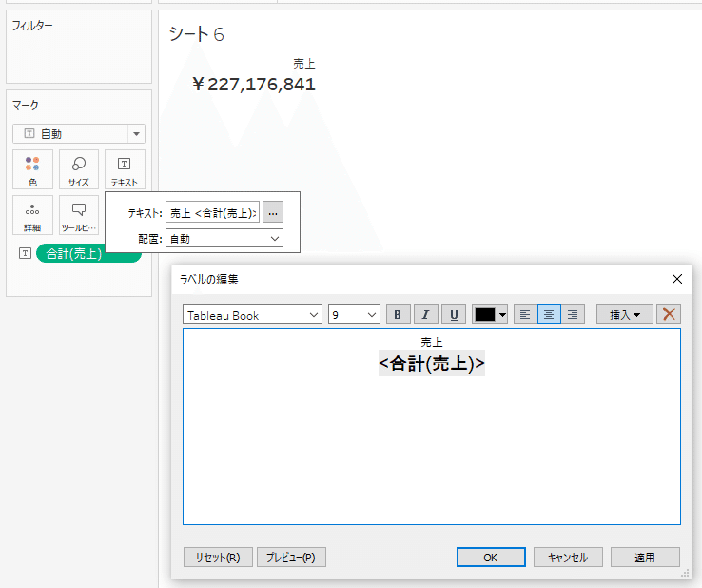Click the リセット(R) reset button
This screenshot has height=588, width=702.
coord(218,558)
